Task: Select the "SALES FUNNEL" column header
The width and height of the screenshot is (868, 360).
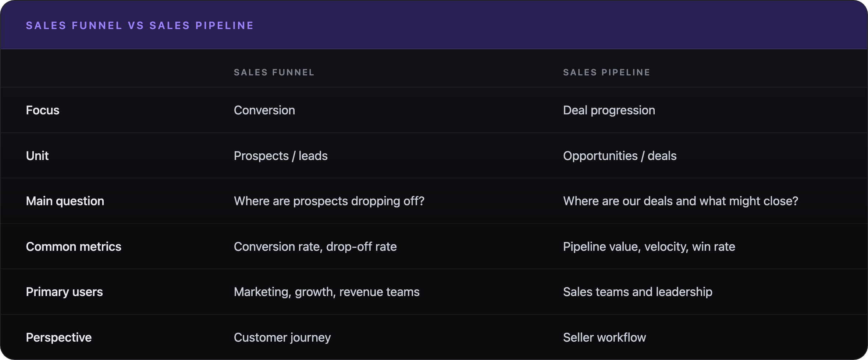Action: click(x=274, y=72)
